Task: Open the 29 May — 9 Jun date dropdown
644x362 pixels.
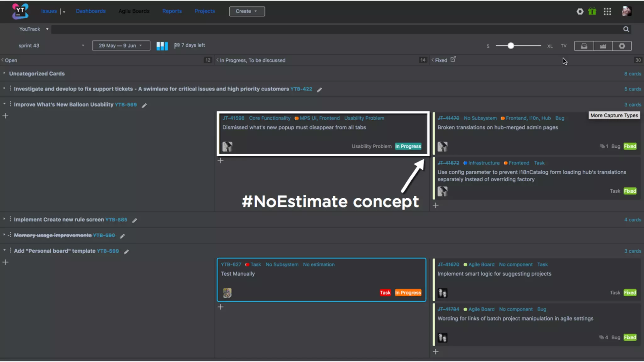Action: (121, 46)
